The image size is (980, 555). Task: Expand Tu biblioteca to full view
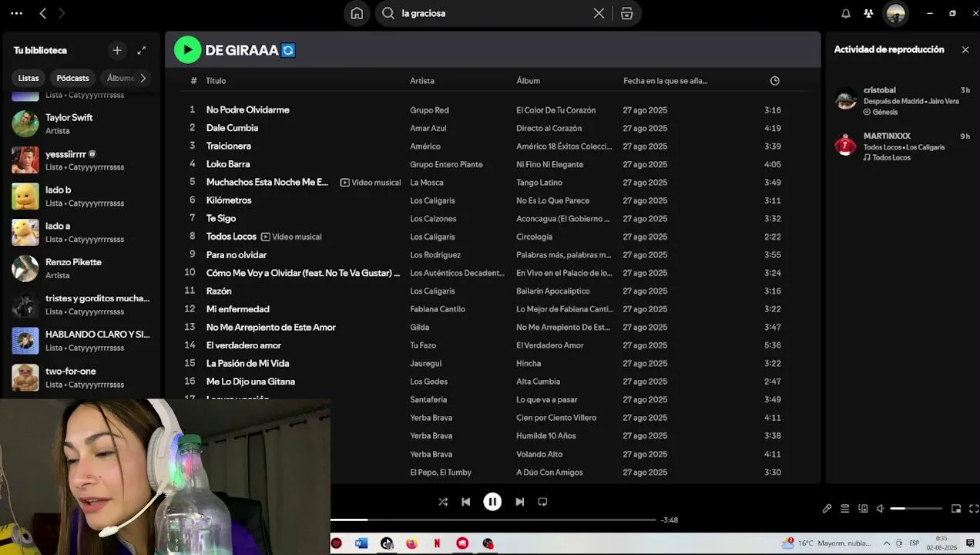(142, 50)
